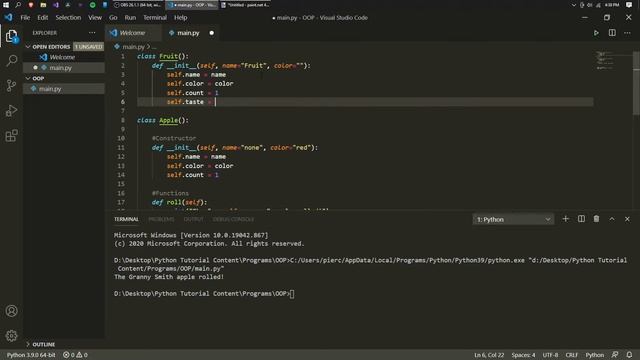The width and height of the screenshot is (640, 360).
Task: Collapse the OOP folder section
Action: [x=28, y=78]
